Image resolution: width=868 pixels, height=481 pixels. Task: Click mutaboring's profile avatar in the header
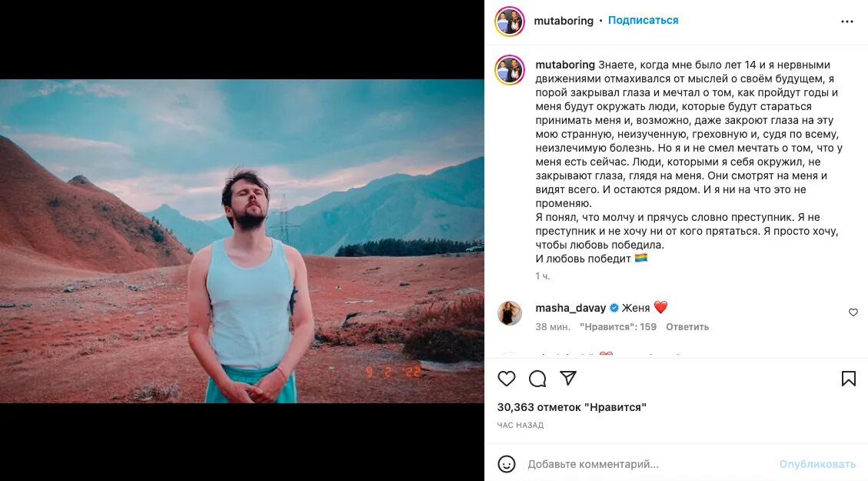[x=510, y=22]
